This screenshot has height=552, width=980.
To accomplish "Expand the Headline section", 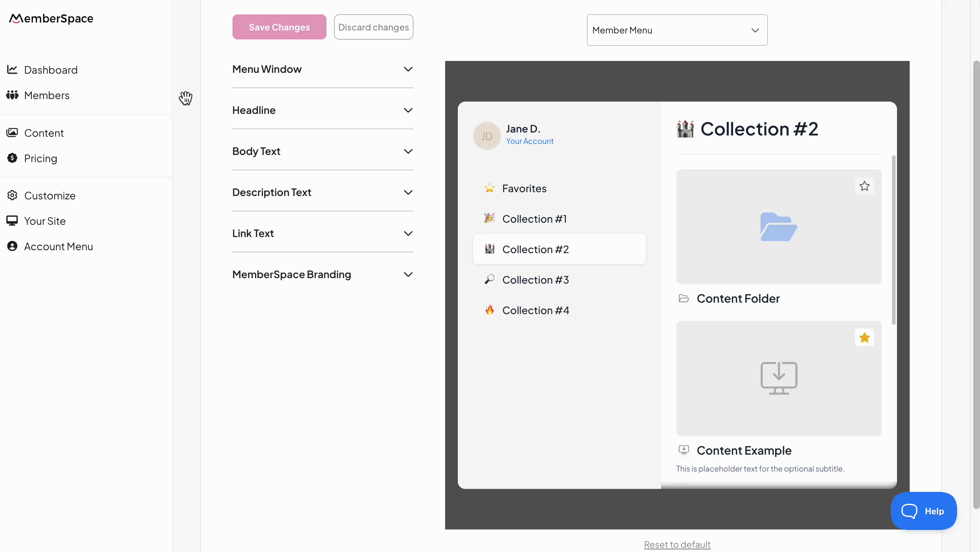I will tap(323, 110).
